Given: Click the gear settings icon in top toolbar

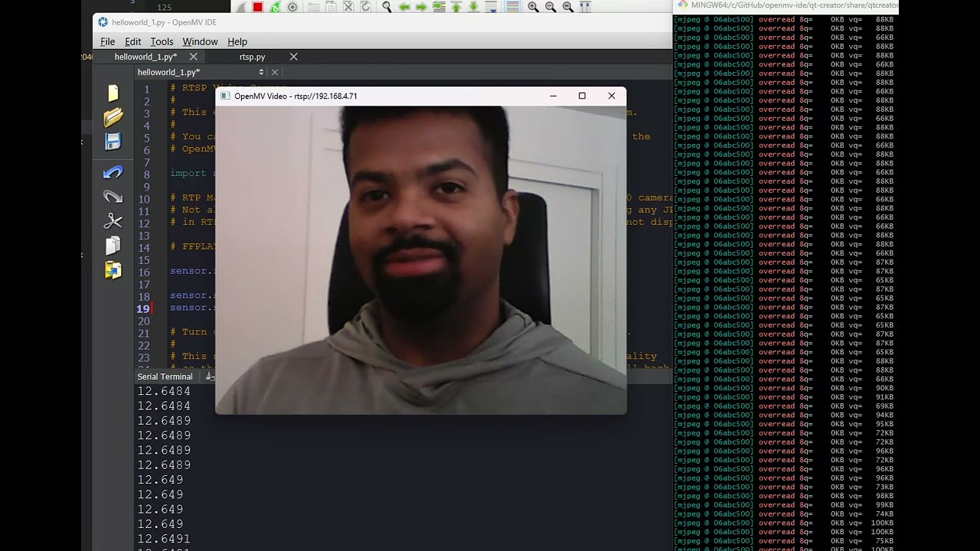Looking at the screenshot, I should 292,7.
